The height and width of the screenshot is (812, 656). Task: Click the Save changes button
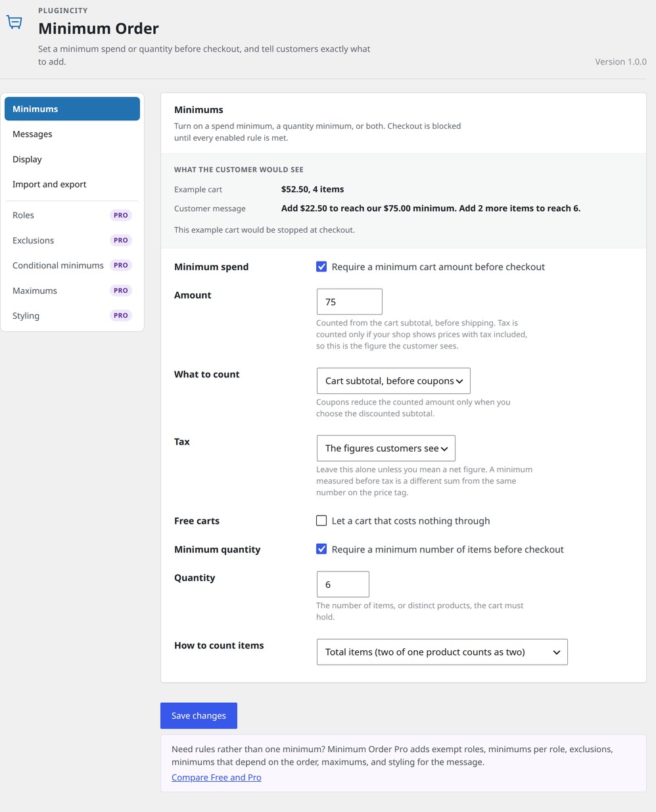pyautogui.click(x=199, y=715)
